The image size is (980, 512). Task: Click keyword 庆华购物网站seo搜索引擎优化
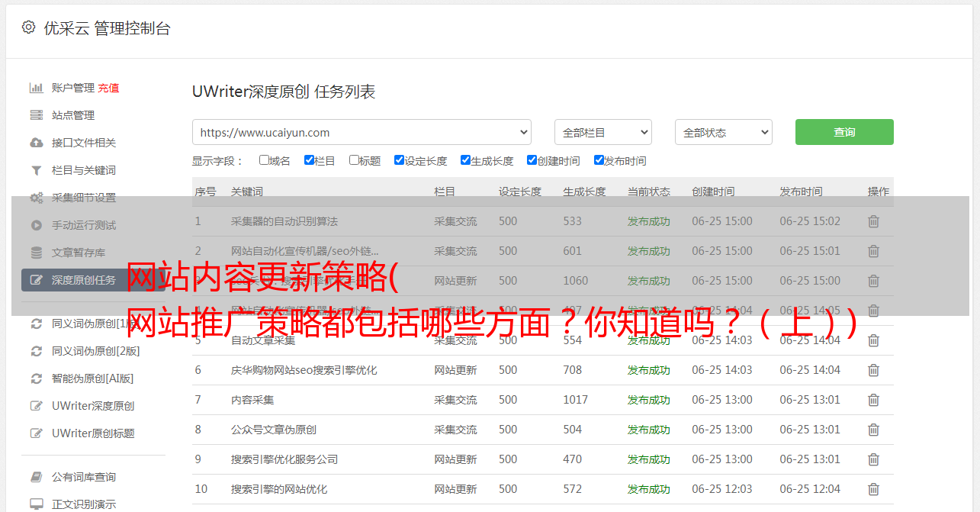pyautogui.click(x=304, y=370)
